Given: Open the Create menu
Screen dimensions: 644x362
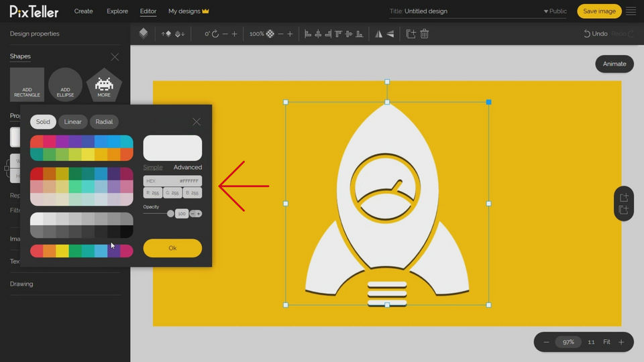Looking at the screenshot, I should click(x=83, y=11).
